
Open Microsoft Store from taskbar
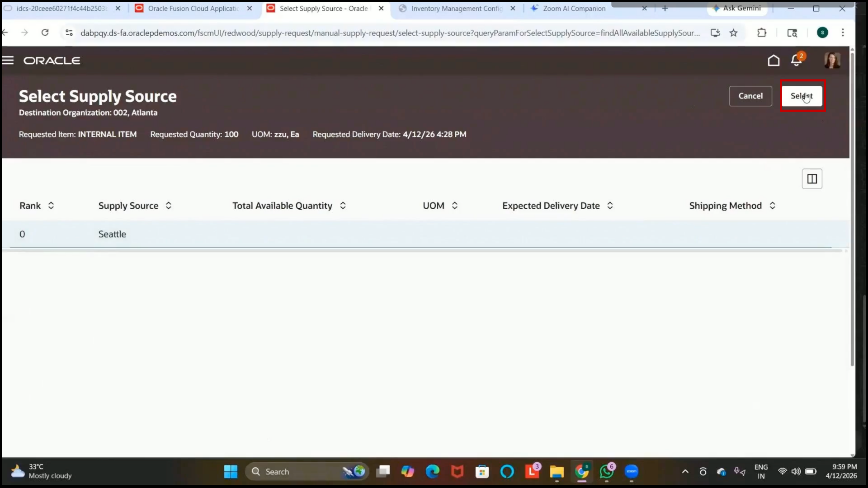[x=482, y=472]
